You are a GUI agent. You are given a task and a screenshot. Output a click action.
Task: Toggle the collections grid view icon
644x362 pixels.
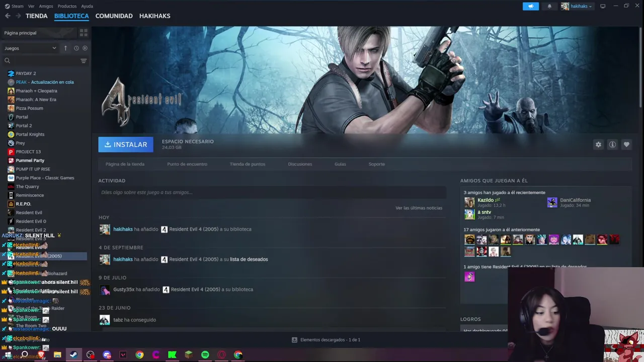coord(84,33)
